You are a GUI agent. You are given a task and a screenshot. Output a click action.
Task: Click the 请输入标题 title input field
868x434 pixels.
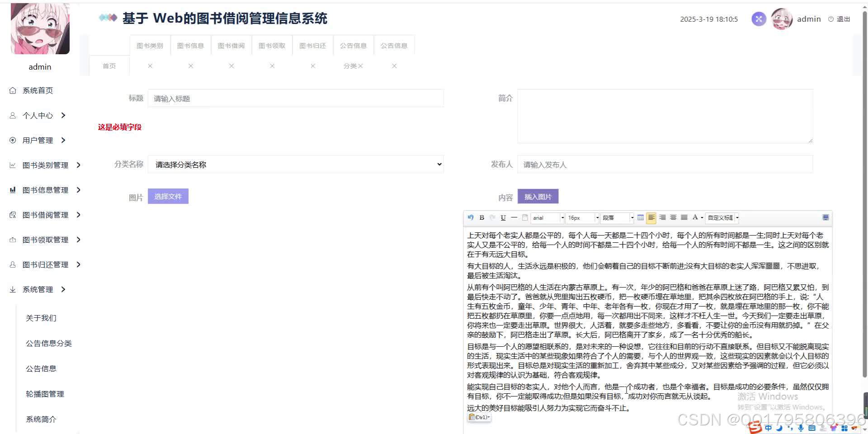point(296,98)
